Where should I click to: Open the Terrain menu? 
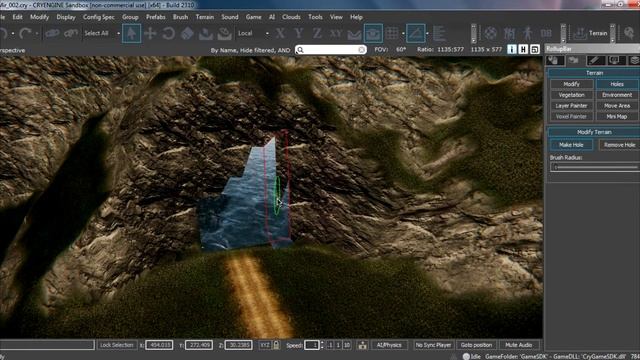coord(204,17)
